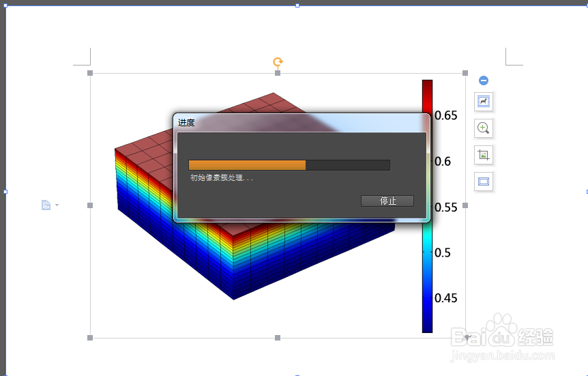Click the left middle resize handle of image

click(x=90, y=205)
